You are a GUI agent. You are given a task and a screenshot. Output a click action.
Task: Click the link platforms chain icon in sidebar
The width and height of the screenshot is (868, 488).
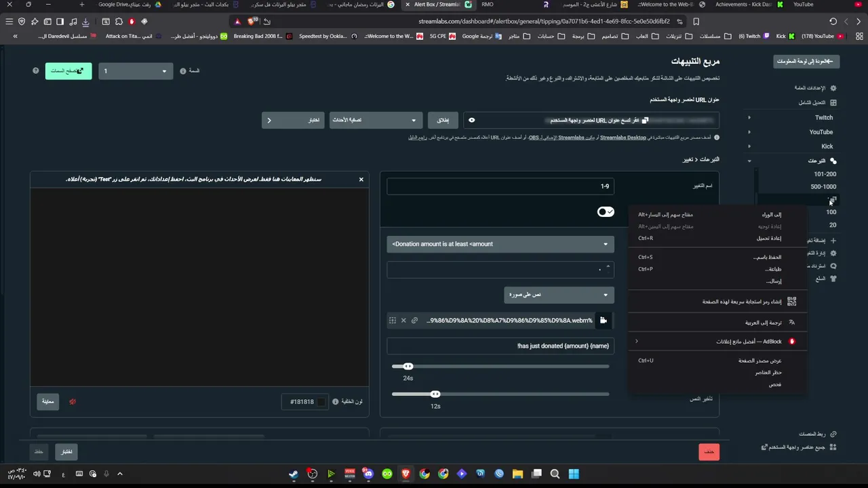833,434
